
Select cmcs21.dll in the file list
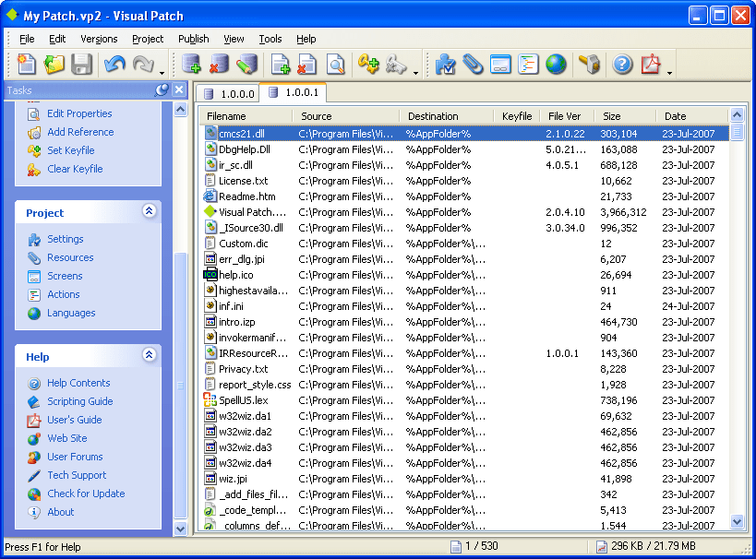[x=242, y=133]
